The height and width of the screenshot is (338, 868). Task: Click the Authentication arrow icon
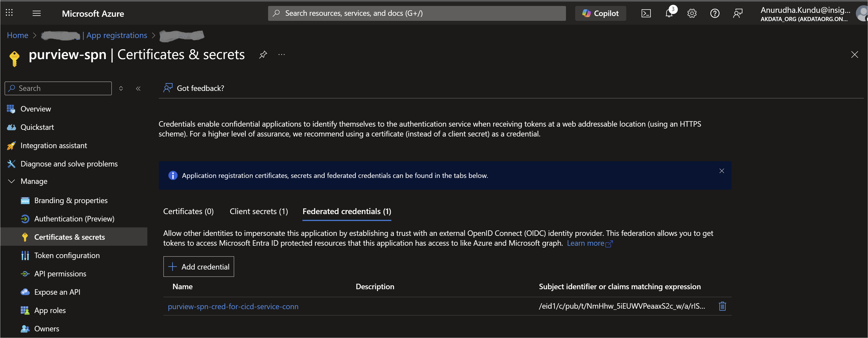click(25, 219)
